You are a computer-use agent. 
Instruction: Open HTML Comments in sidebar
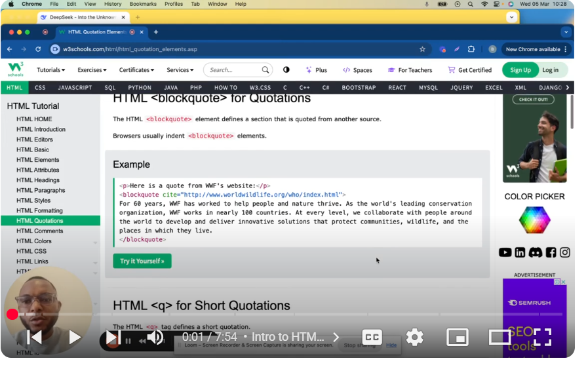[39, 231]
